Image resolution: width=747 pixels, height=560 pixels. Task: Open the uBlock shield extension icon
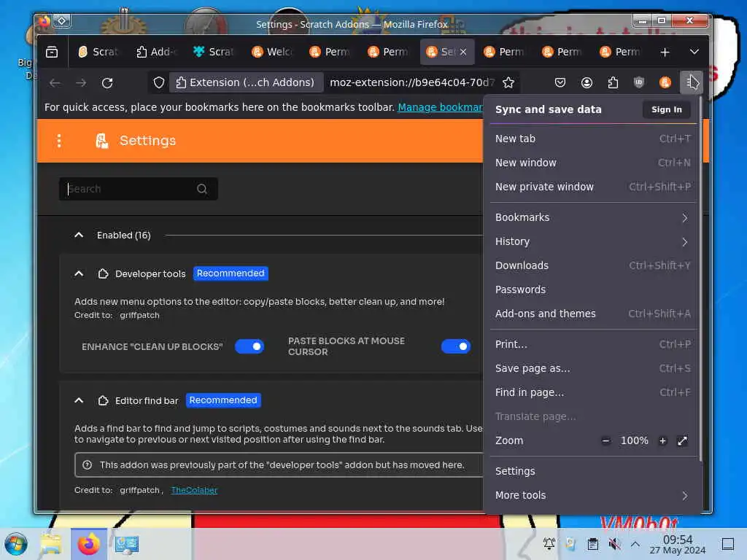(x=639, y=82)
